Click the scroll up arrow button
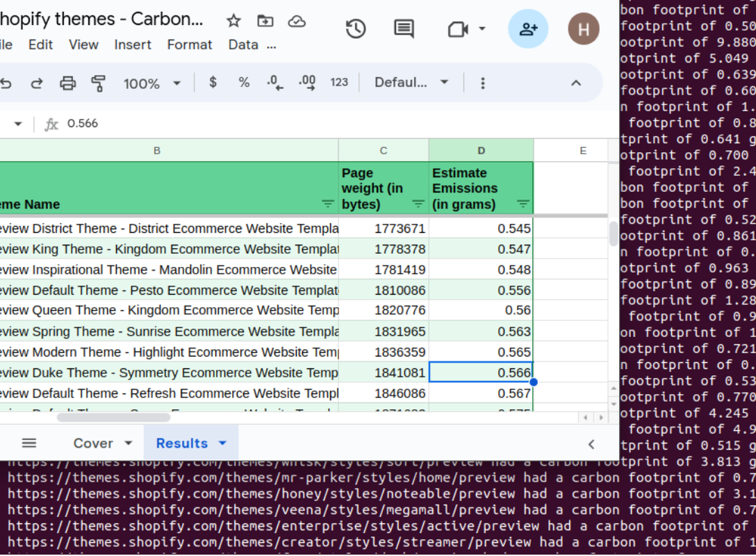 coord(614,389)
